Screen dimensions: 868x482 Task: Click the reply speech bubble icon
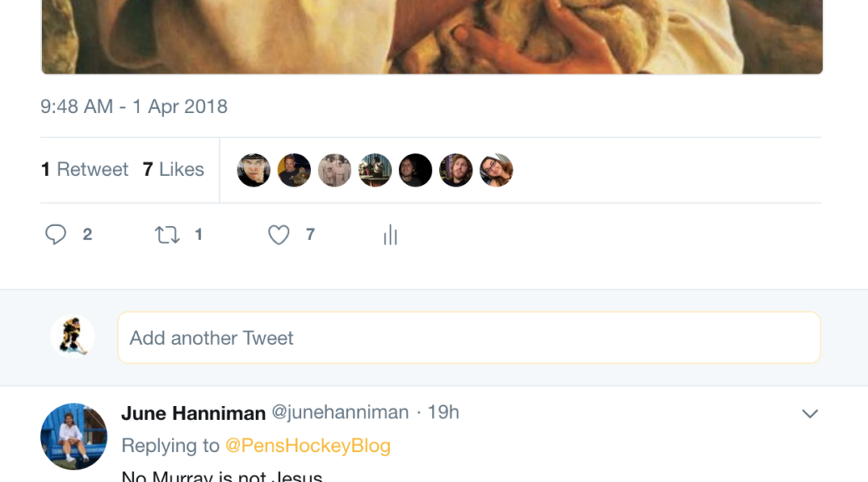56,235
